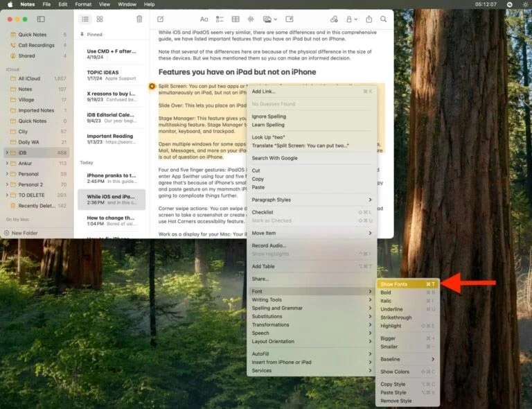Viewport: 532px width, 409px height.
Task: Create a new note with compose icon
Action: [161, 19]
